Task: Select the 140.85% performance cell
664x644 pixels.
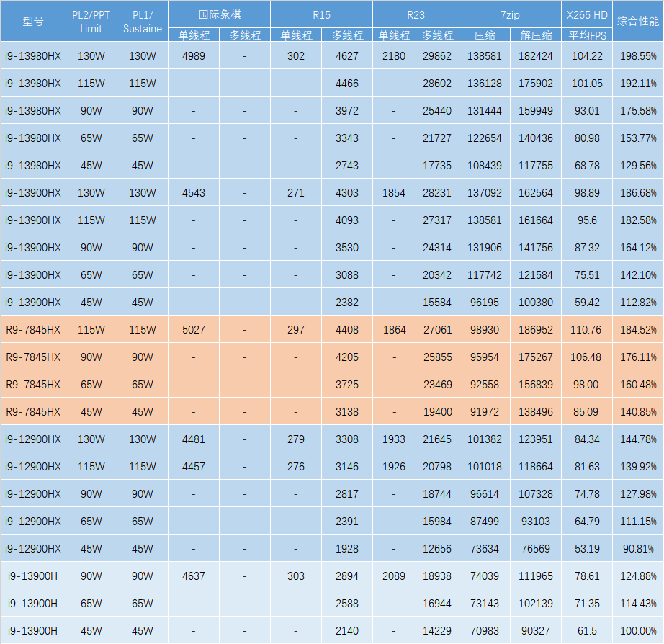Action: (638, 411)
